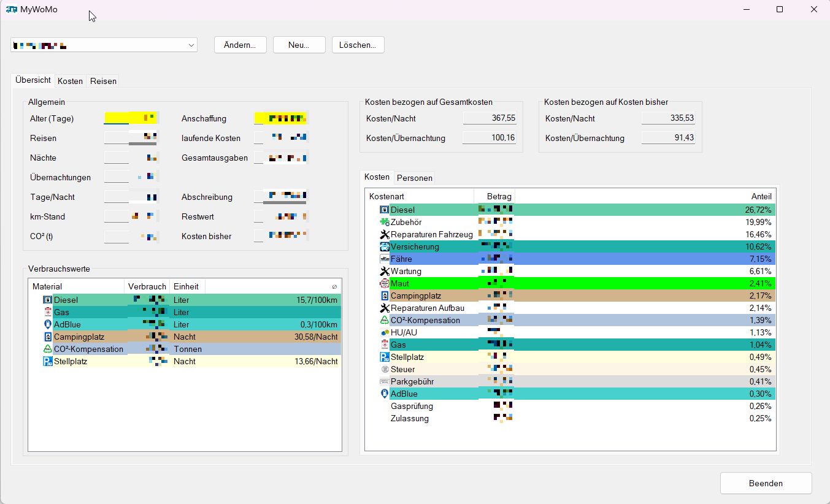Click the Gas bottle icon in Verbrauchswerte
The height and width of the screenshot is (504, 830).
[x=48, y=312]
